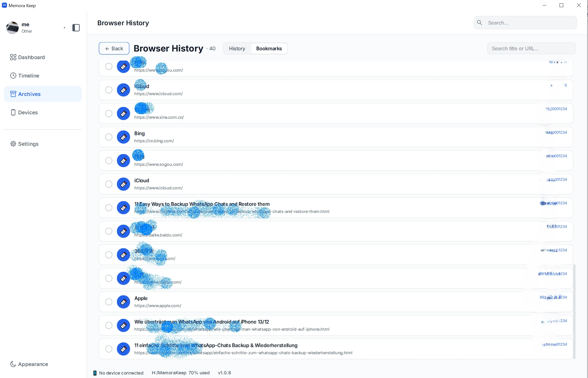Switch to the History tab
Viewport: 588px width, 378px height.
(x=237, y=49)
